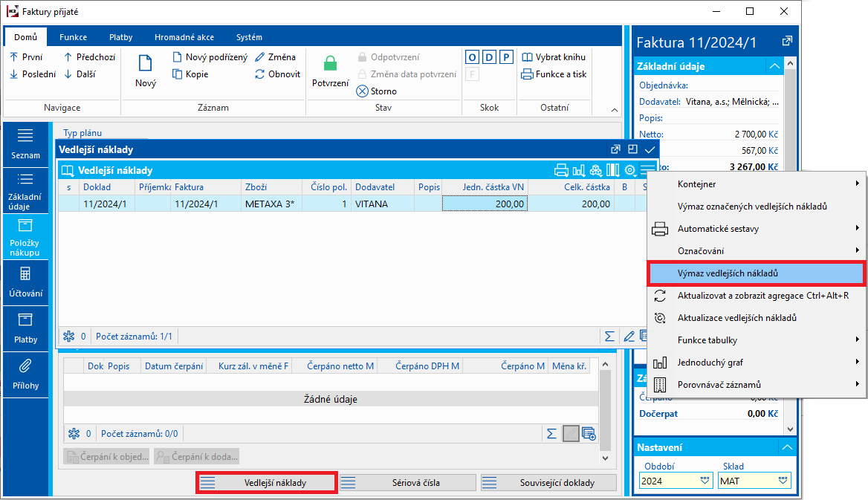Collapse the ribbon with chevron
The width and height of the screenshot is (868, 500).
(x=615, y=110)
